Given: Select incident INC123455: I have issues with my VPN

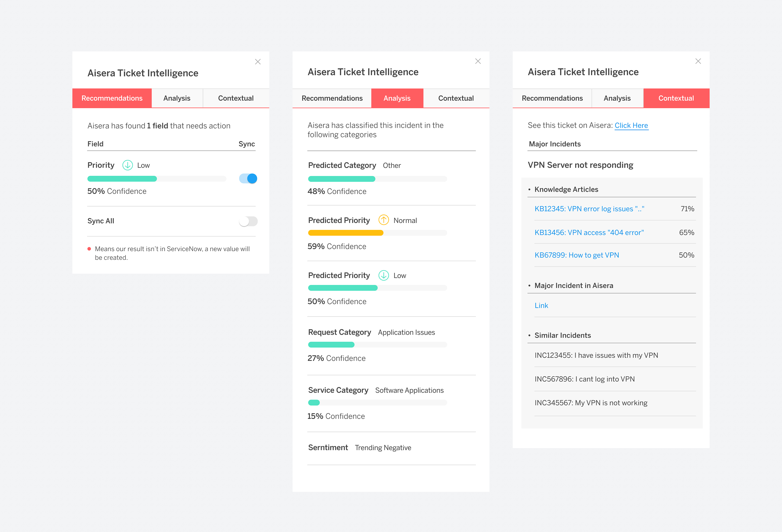Looking at the screenshot, I should coord(596,355).
